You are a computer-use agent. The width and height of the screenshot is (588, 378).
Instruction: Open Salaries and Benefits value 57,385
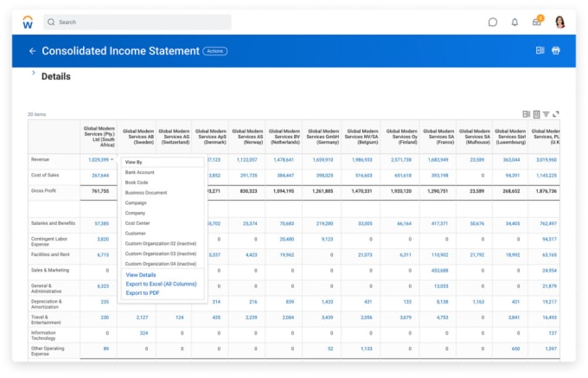102,223
